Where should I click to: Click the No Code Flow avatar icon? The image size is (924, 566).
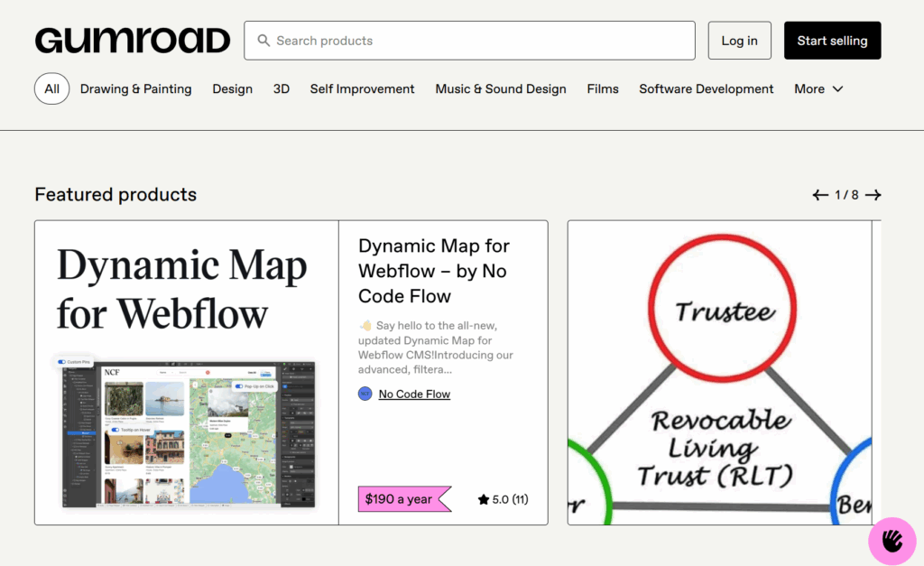pyautogui.click(x=365, y=394)
